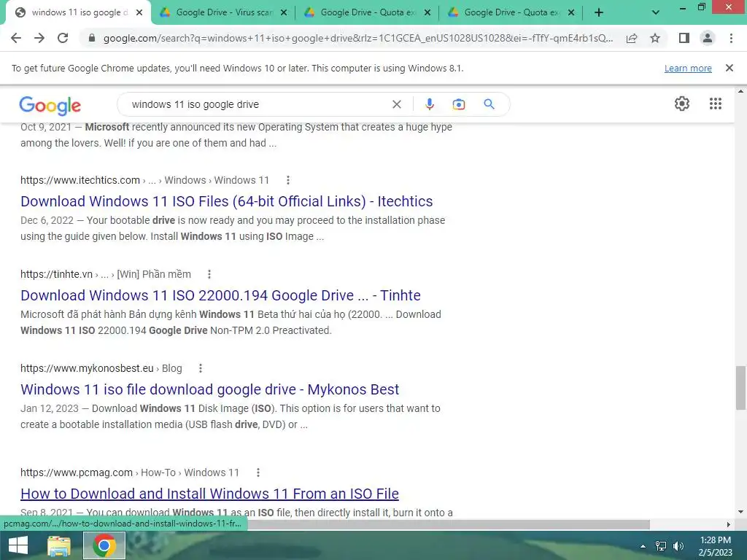
Task: Switch to second Google Drive Quota tab
Action: point(368,12)
